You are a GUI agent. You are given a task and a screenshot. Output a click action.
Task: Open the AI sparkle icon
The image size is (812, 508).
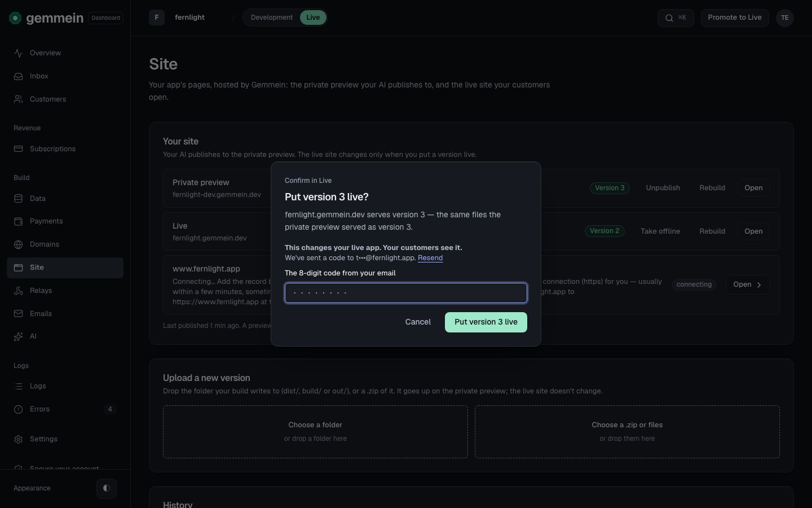point(19,336)
